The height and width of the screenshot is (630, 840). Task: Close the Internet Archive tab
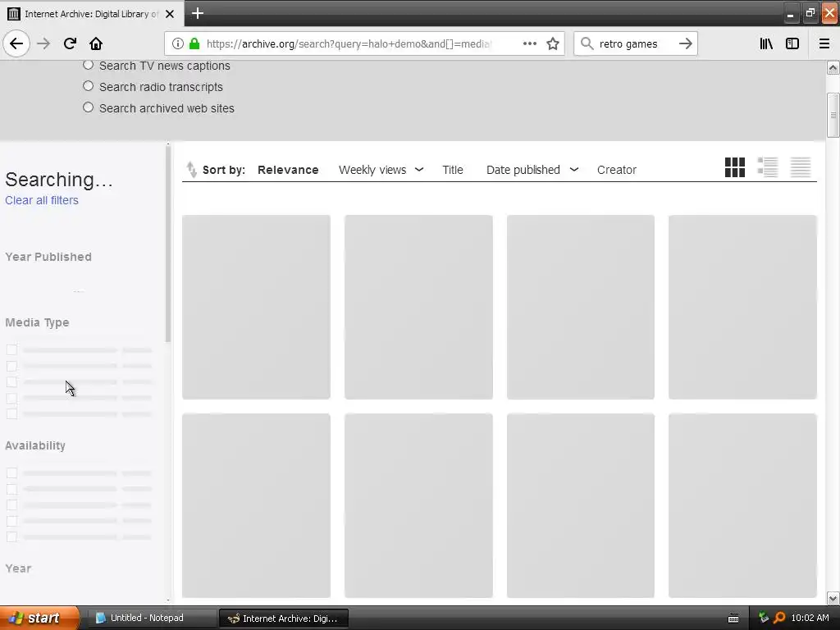click(169, 14)
